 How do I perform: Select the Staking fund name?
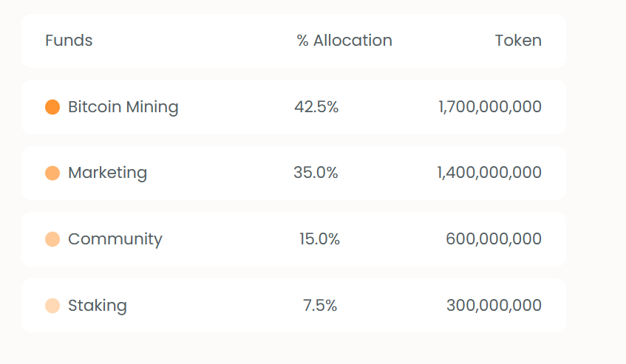click(98, 306)
